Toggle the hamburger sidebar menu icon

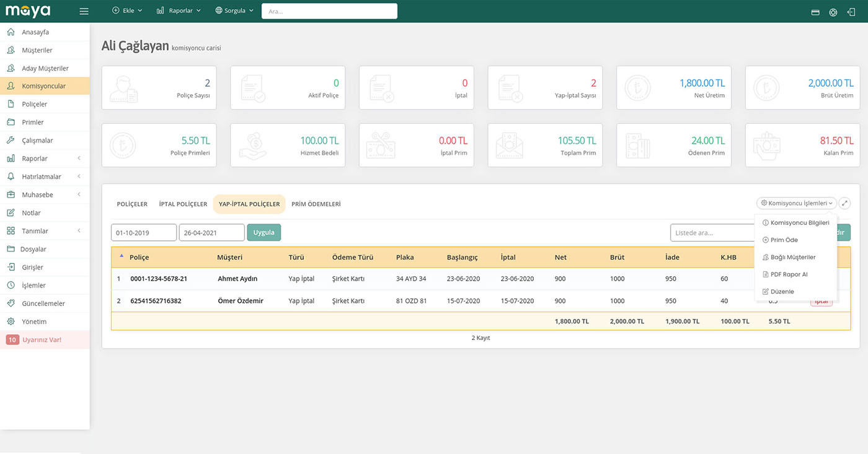click(x=84, y=11)
